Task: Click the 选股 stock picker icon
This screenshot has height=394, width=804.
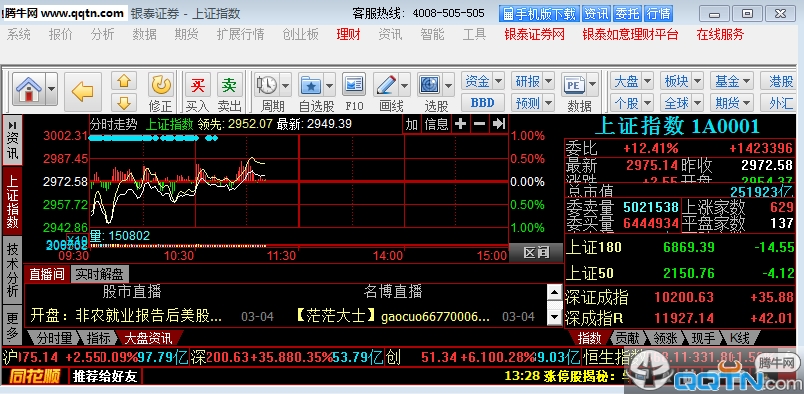Action: pos(429,85)
